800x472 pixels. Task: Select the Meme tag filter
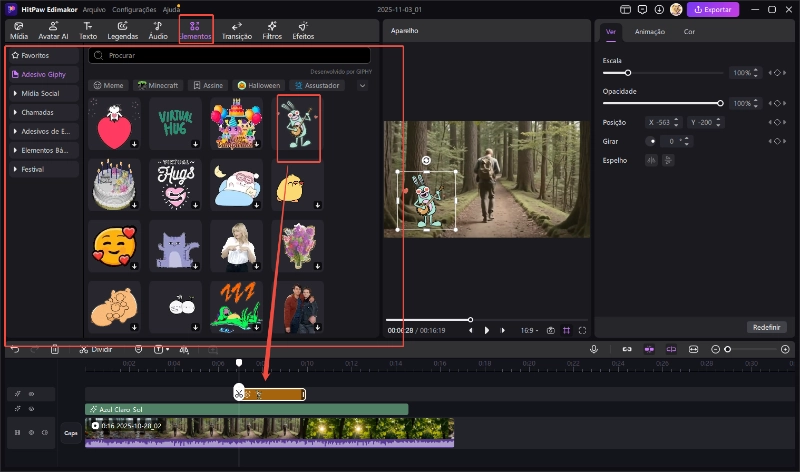[108, 86]
